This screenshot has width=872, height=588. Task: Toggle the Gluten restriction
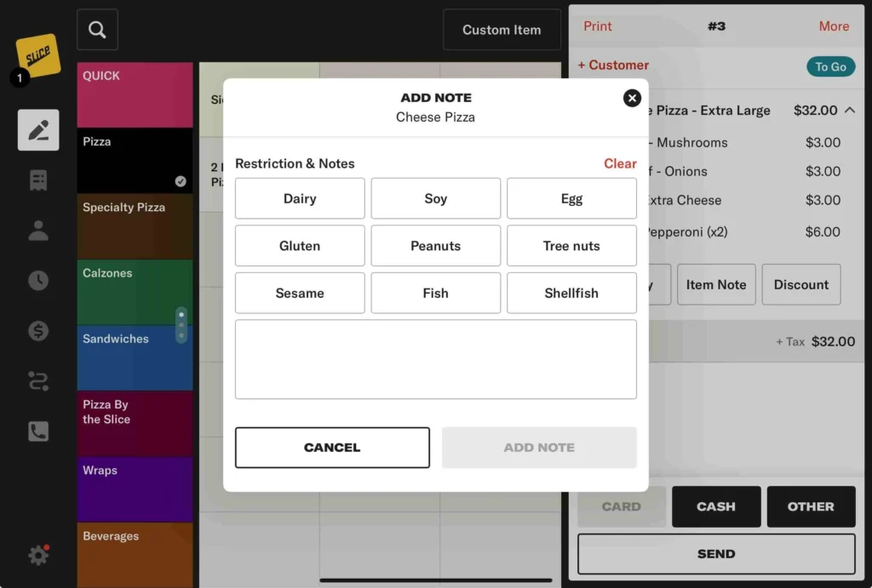pos(300,246)
